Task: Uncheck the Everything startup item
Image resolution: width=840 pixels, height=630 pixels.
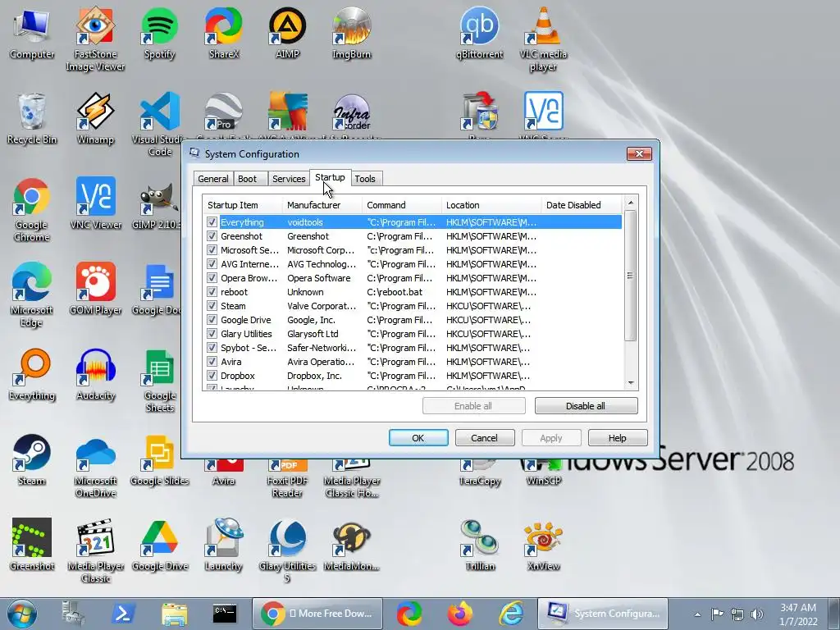Action: click(212, 221)
